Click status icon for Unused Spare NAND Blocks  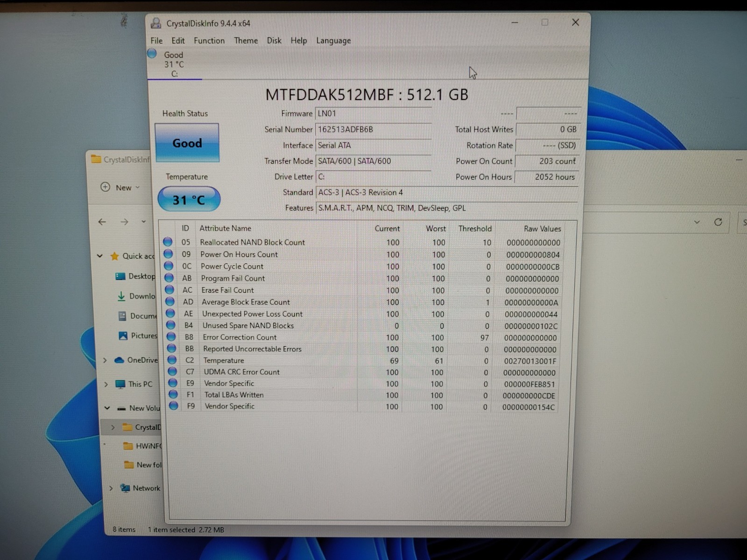(x=171, y=325)
